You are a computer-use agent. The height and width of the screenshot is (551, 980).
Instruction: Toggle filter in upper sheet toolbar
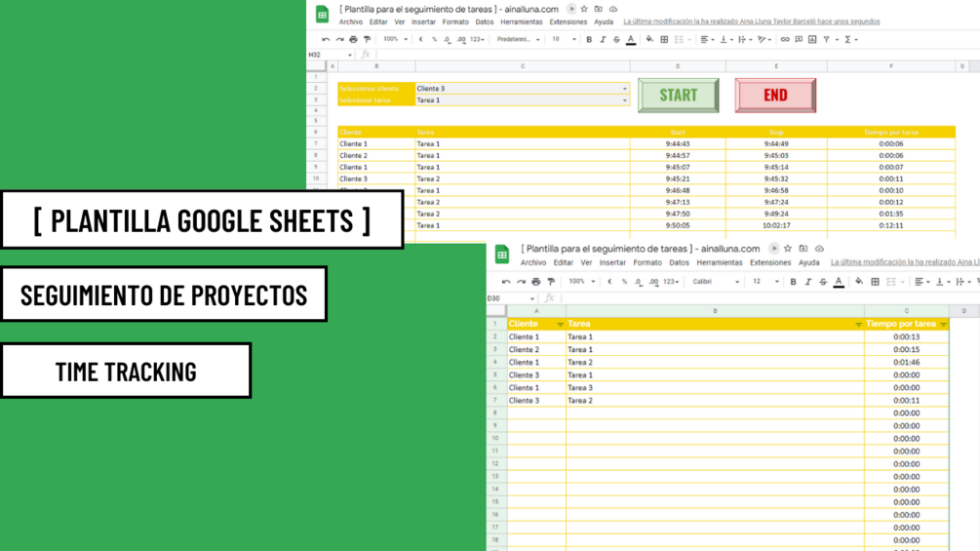point(826,39)
